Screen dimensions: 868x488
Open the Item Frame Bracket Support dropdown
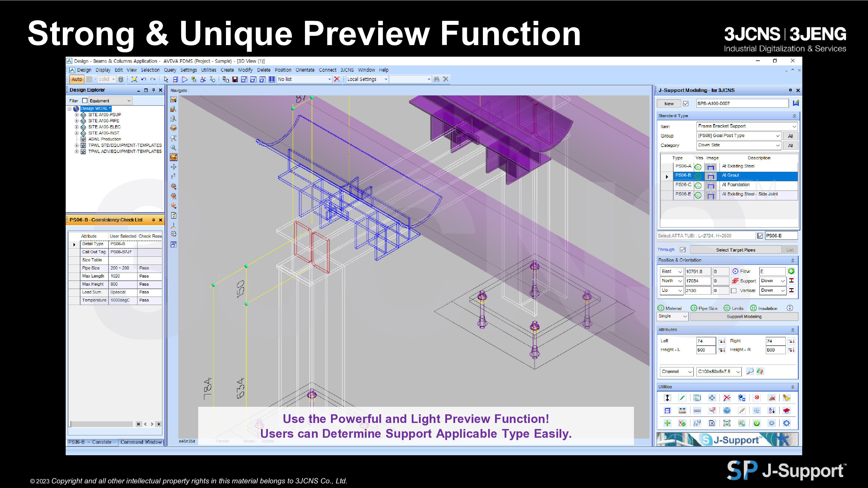(747, 126)
